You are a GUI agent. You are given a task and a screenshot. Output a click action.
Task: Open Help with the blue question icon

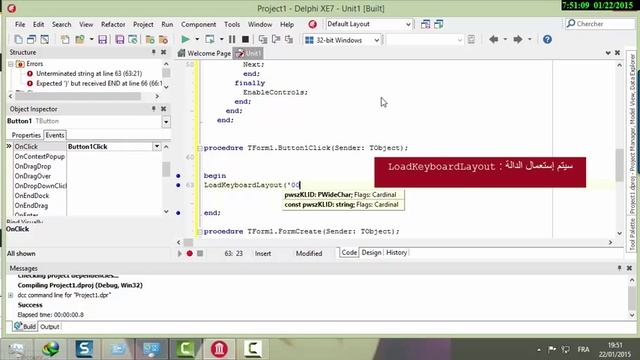click(x=547, y=40)
